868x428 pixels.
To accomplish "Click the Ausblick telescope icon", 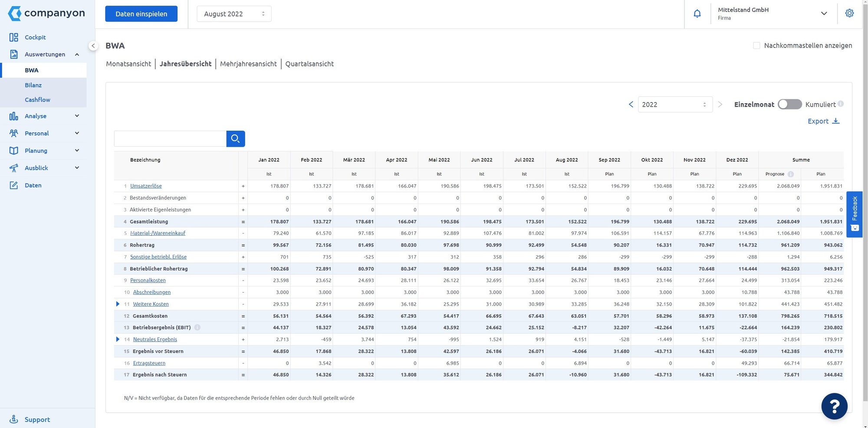I will coord(14,168).
